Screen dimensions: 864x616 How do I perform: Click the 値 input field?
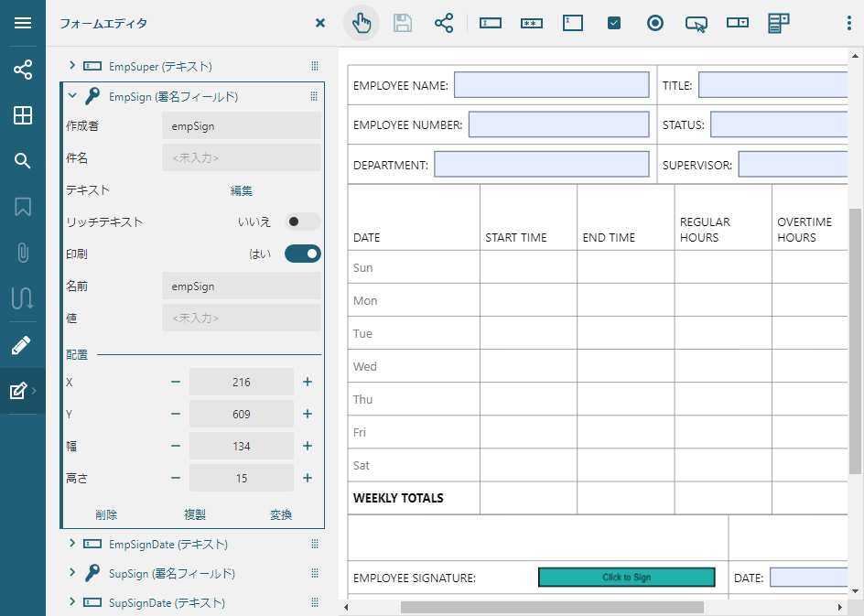tap(242, 318)
